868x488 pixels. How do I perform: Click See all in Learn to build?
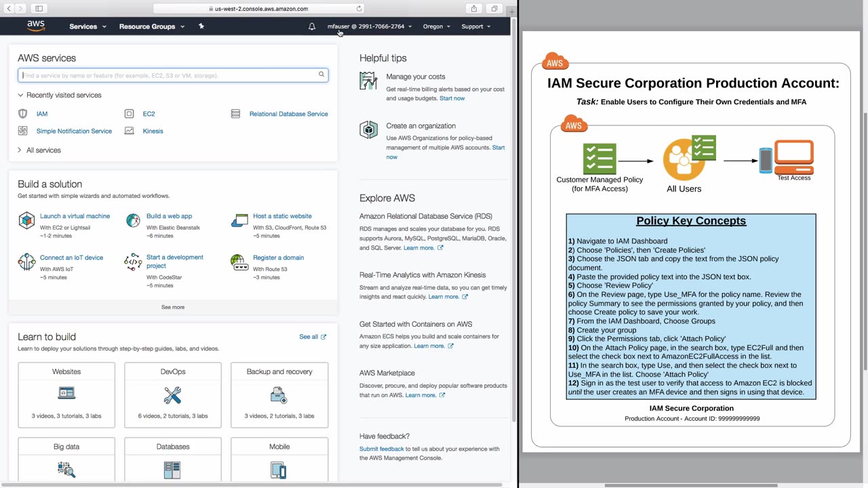(313, 337)
